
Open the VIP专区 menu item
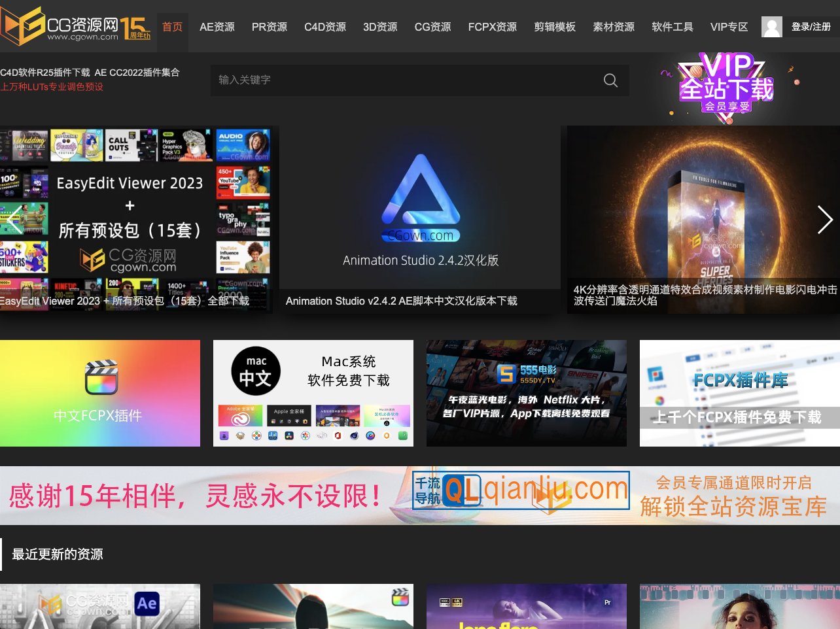(x=729, y=27)
